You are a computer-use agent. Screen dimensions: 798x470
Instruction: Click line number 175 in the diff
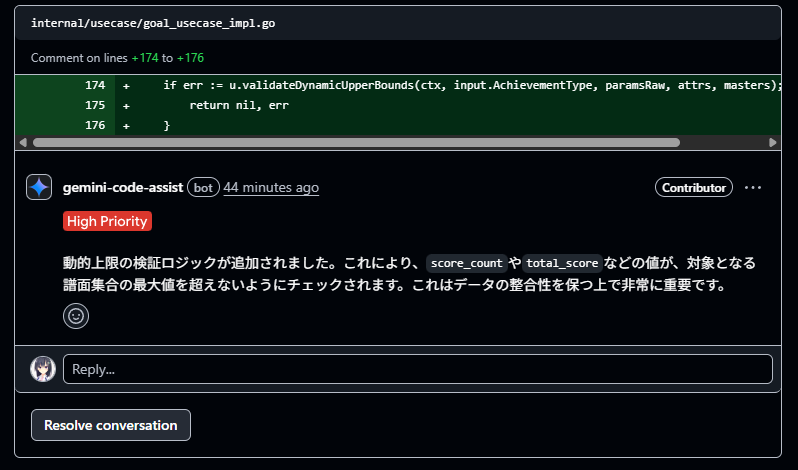95,105
